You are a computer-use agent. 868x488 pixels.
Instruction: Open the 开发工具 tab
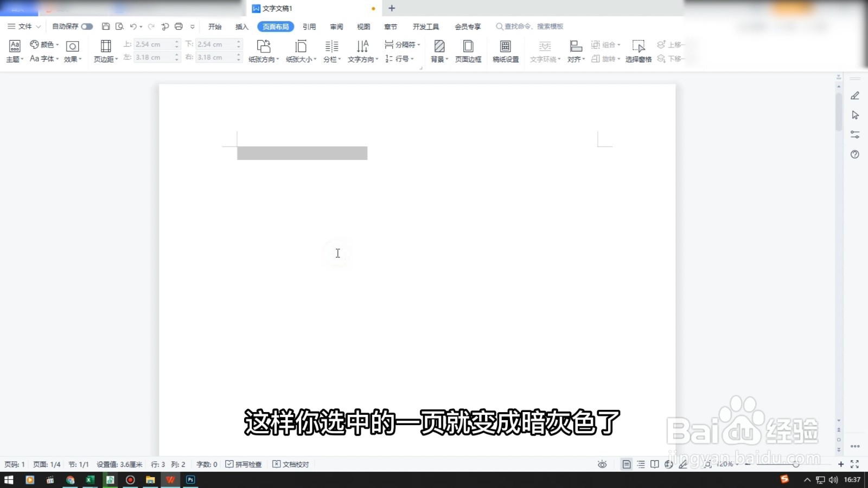(426, 27)
